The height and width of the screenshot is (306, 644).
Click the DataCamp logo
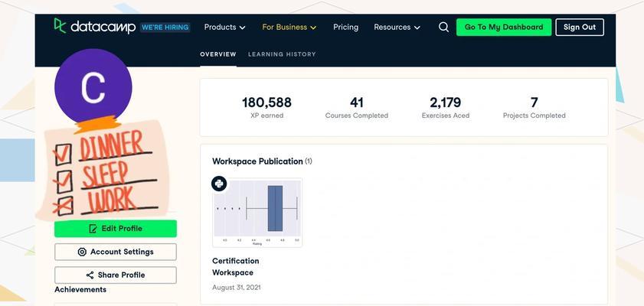[x=94, y=26]
